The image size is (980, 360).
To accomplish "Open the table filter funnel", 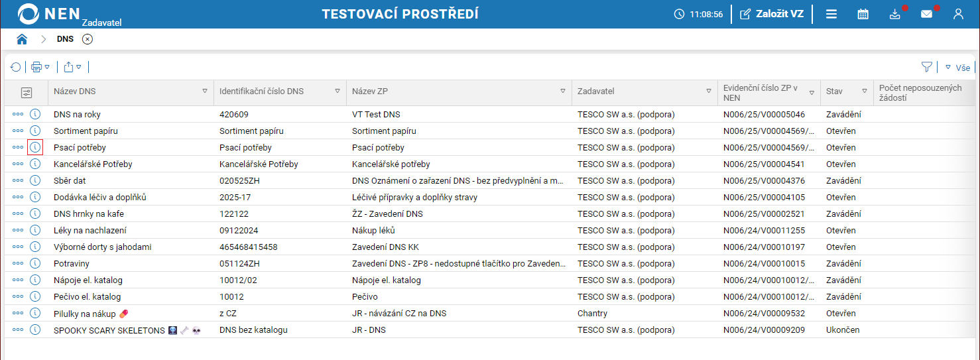I will (926, 67).
